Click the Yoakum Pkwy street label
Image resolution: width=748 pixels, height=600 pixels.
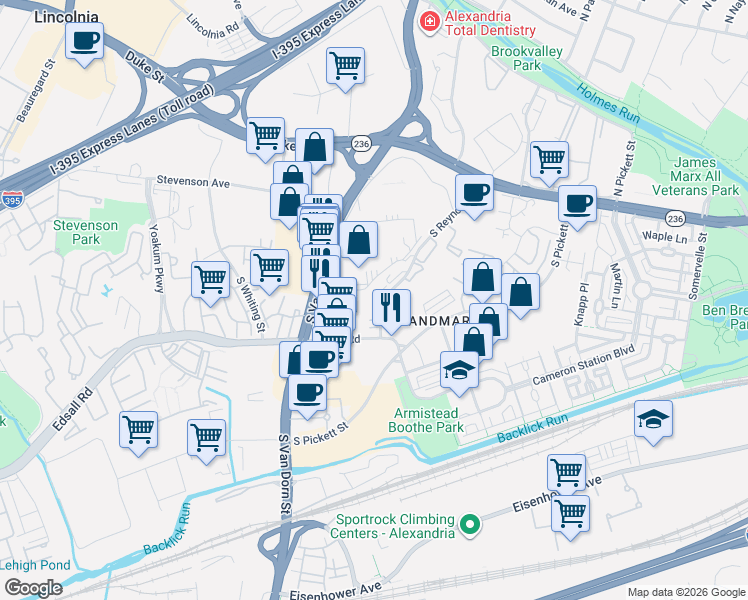tap(156, 258)
